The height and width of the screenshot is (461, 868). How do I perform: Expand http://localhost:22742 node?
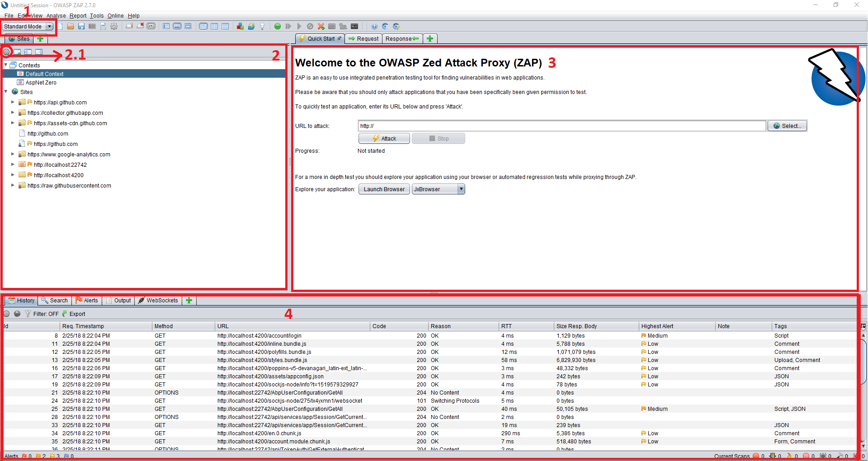pos(13,165)
